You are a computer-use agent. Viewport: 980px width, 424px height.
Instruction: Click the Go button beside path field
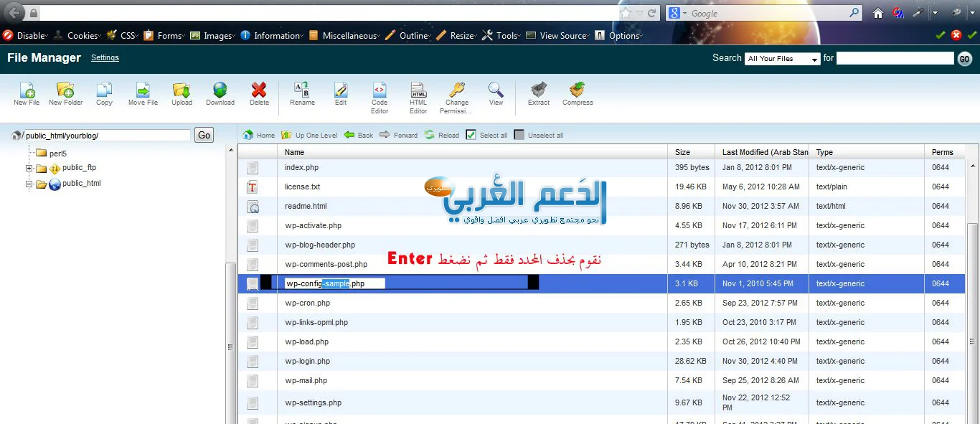pyautogui.click(x=204, y=135)
